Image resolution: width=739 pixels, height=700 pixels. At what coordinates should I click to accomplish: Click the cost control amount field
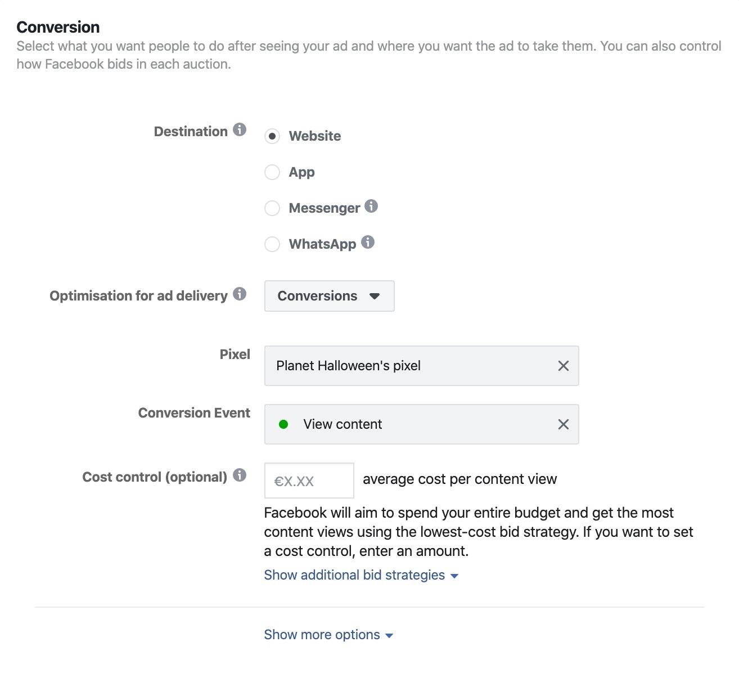[309, 481]
